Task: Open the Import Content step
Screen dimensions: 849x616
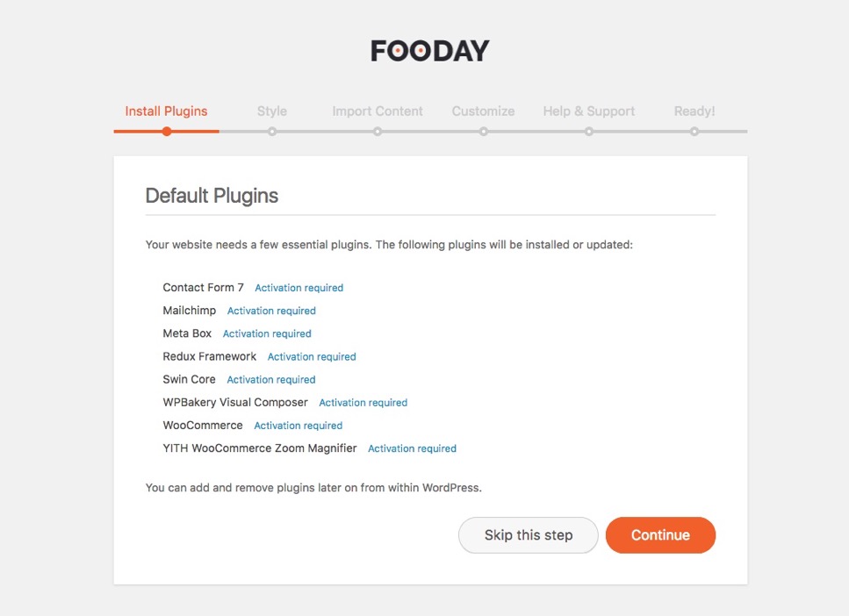Action: pyautogui.click(x=378, y=111)
